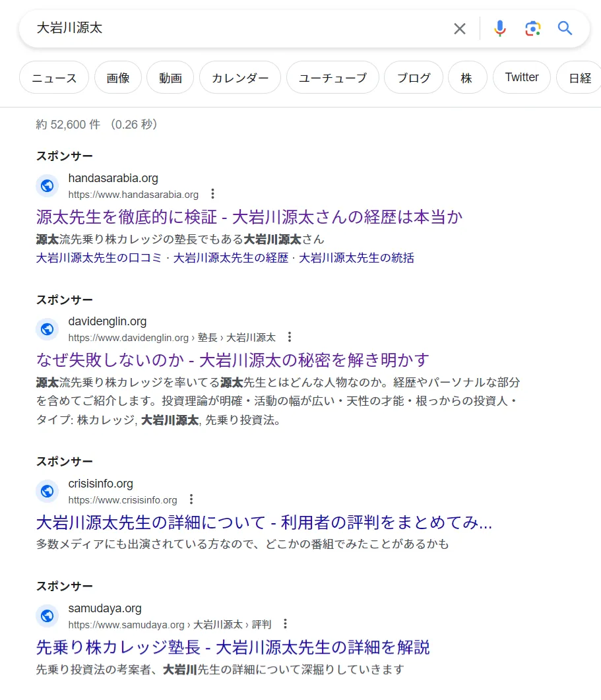
Task: Submit search with the magnifying glass icon
Action: pyautogui.click(x=565, y=28)
